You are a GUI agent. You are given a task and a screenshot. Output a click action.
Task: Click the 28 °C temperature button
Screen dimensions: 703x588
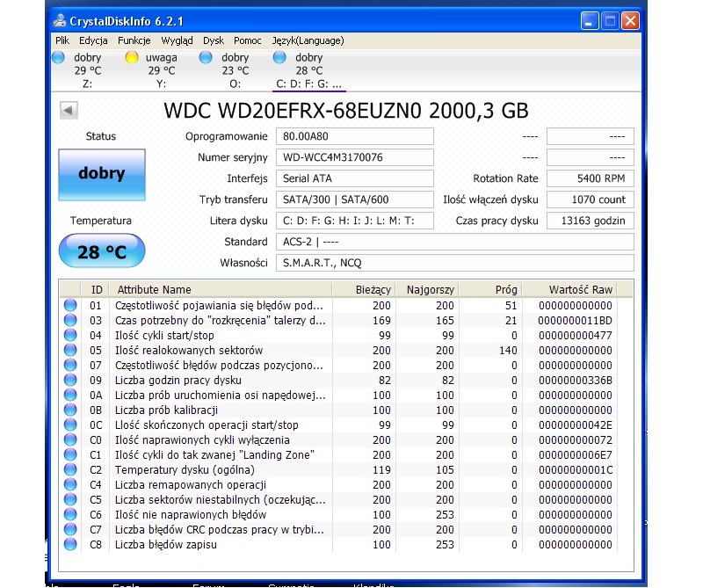point(102,250)
